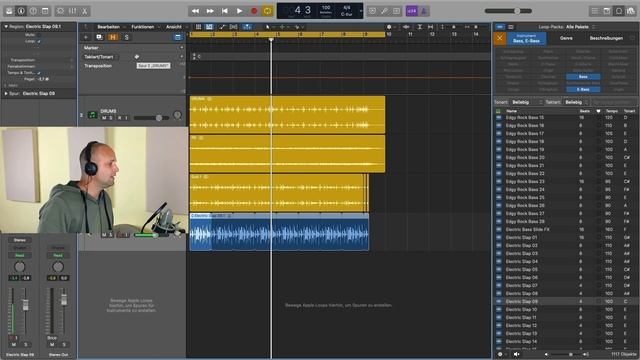Toggle the Inspector info button
Screen dimensions: 640x360
tap(21, 11)
